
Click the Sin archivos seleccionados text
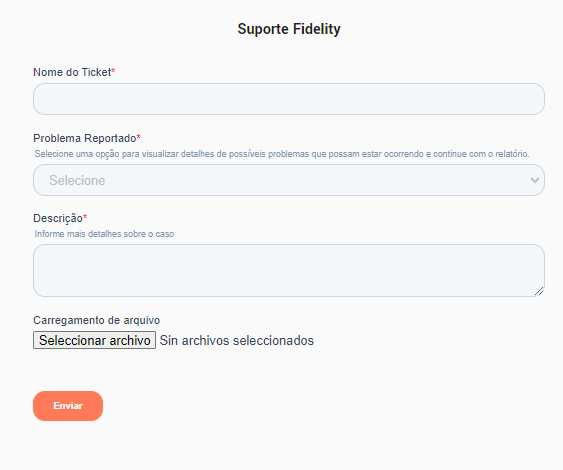(x=237, y=340)
